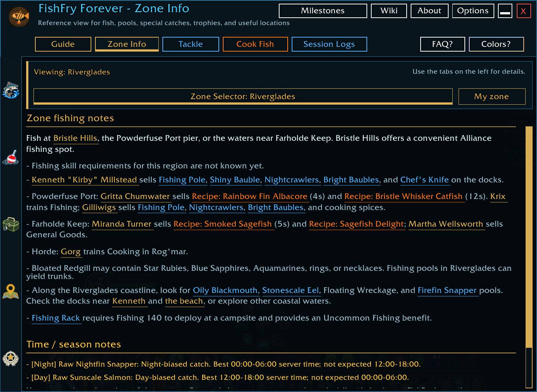The image size is (537, 392).
Task: Open Recipe: Bristle Whisker Catfish link
Action: (x=403, y=196)
